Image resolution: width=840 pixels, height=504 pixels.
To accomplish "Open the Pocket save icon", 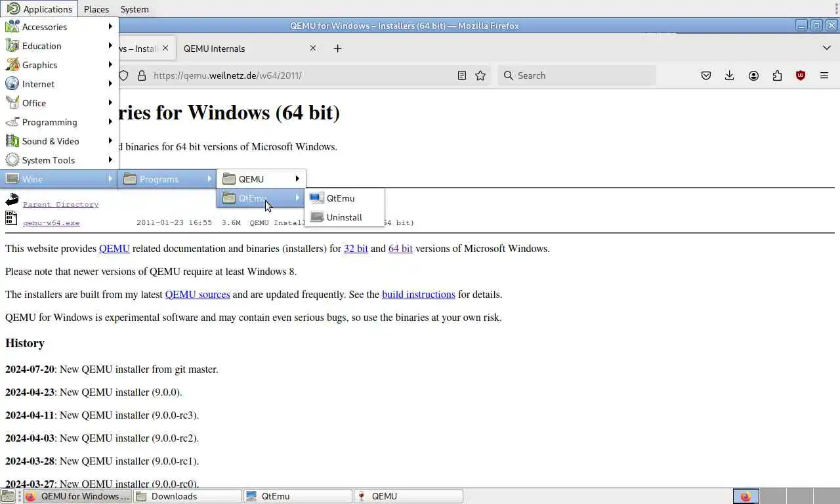I will (x=706, y=75).
